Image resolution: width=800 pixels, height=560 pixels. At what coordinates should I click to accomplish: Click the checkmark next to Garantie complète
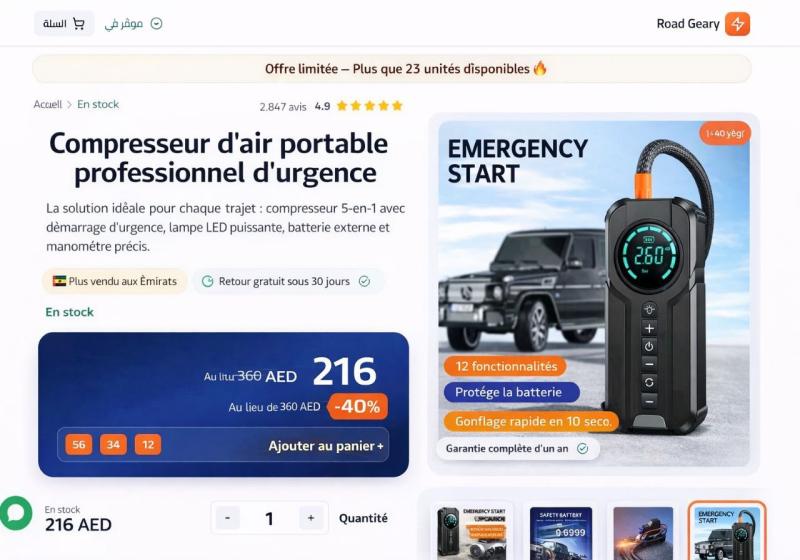582,448
